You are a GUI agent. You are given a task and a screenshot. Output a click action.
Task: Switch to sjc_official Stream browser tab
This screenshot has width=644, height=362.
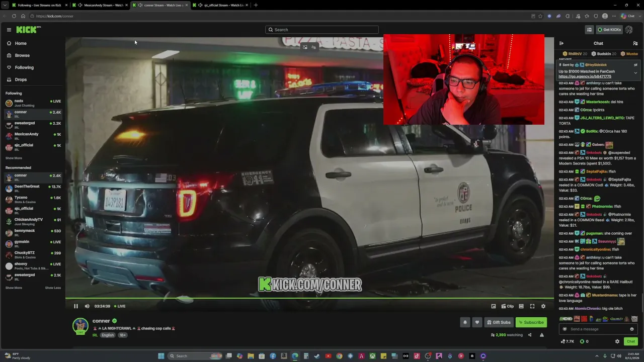point(220,5)
